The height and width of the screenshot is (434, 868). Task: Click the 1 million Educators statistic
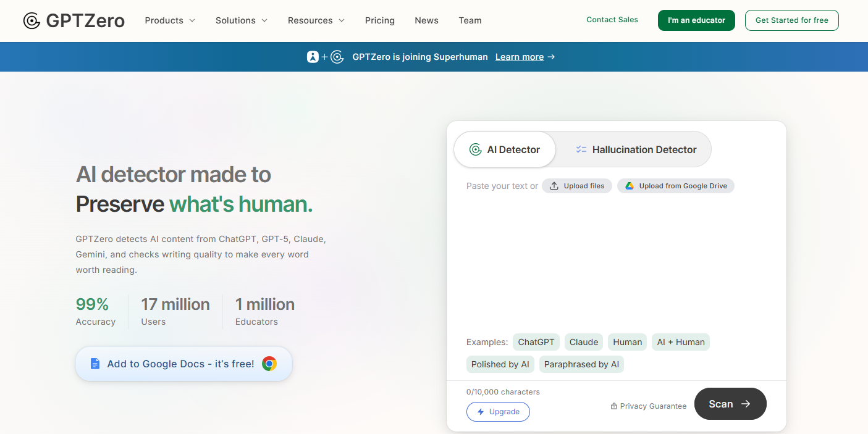265,312
